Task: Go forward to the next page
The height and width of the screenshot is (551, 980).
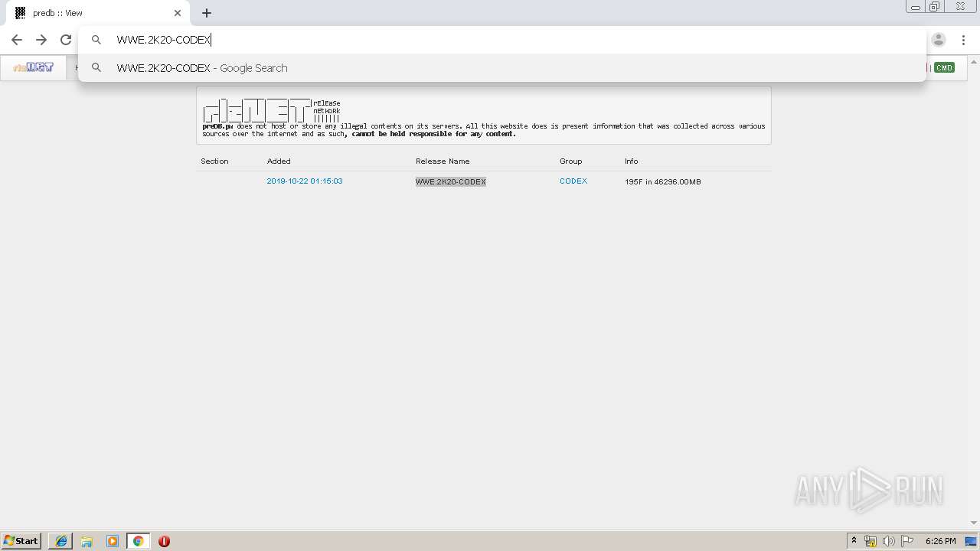Action: click(x=41, y=40)
